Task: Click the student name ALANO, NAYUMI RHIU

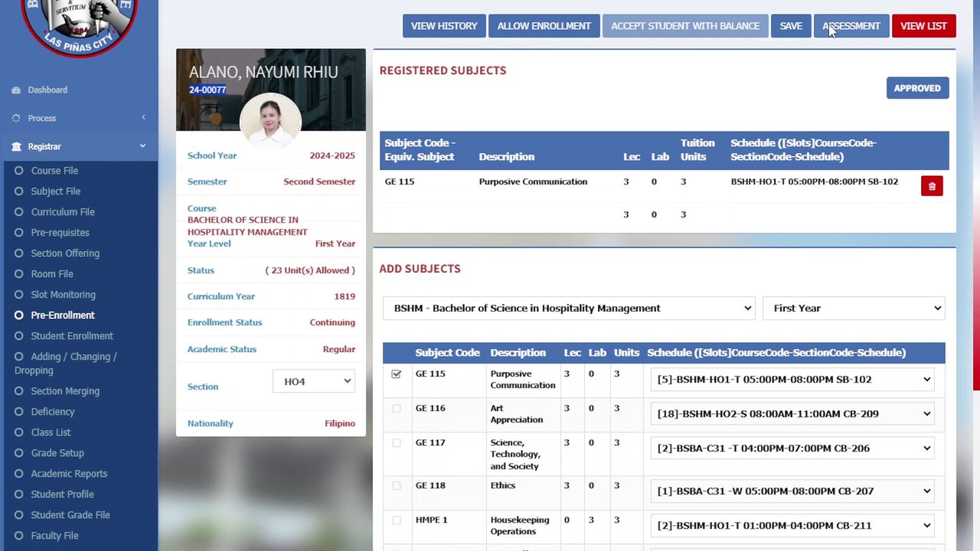Action: [263, 72]
